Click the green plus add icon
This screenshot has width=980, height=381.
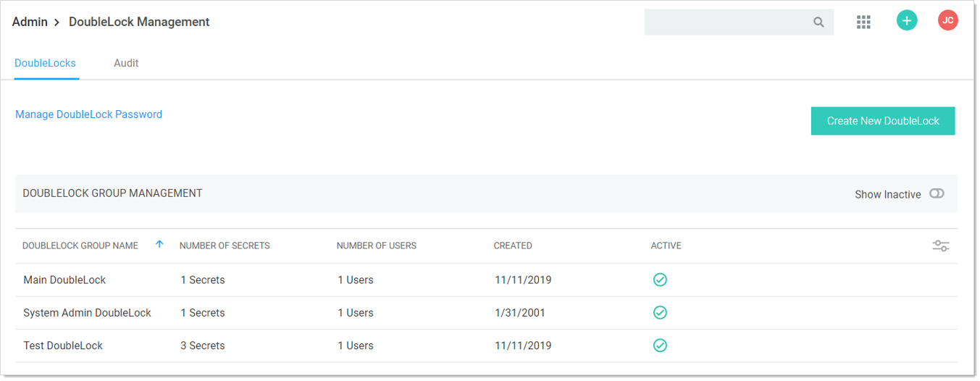(x=907, y=21)
